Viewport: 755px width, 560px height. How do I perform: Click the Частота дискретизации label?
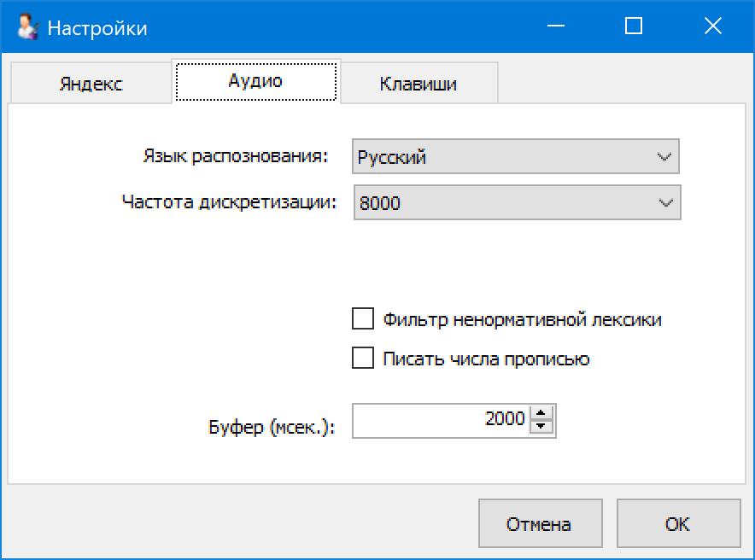pyautogui.click(x=230, y=203)
